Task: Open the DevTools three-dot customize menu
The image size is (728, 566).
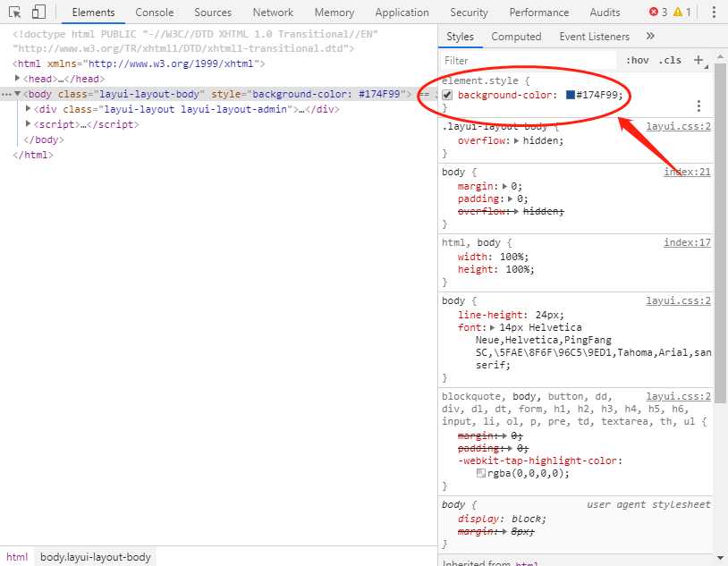Action: coord(714,13)
